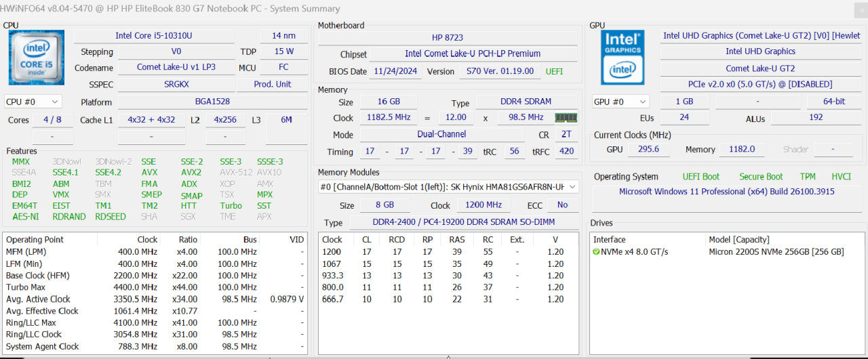Select the 1067 memory timing row
Viewport: 868px width, 359px height.
449,263
